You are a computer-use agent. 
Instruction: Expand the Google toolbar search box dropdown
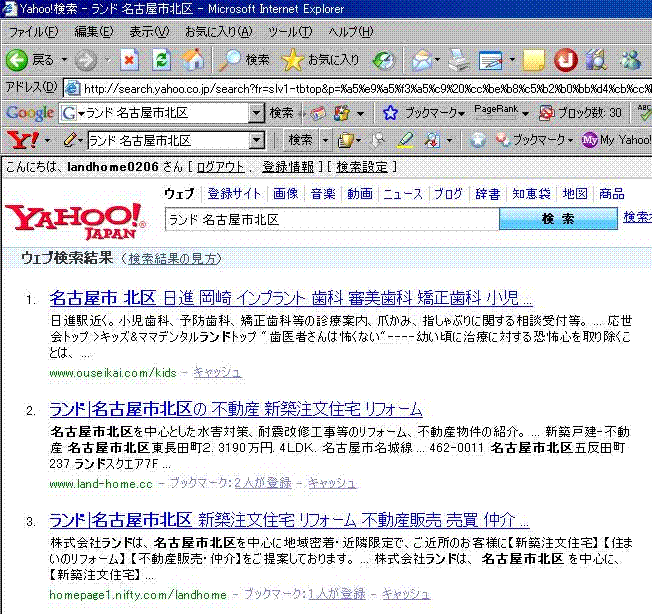tap(257, 113)
